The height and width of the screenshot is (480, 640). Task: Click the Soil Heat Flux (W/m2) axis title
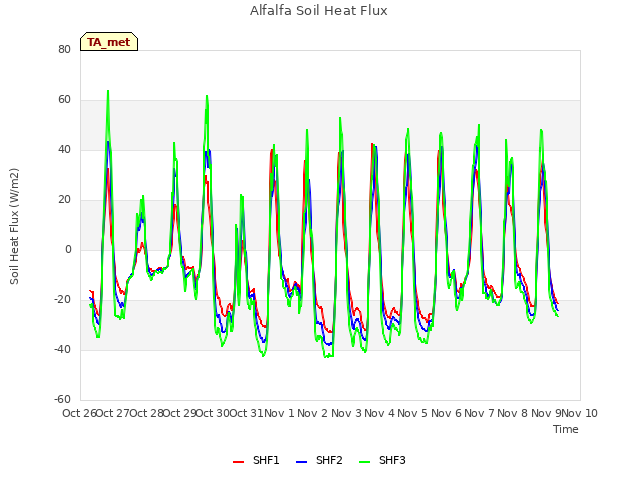[x=14, y=226]
